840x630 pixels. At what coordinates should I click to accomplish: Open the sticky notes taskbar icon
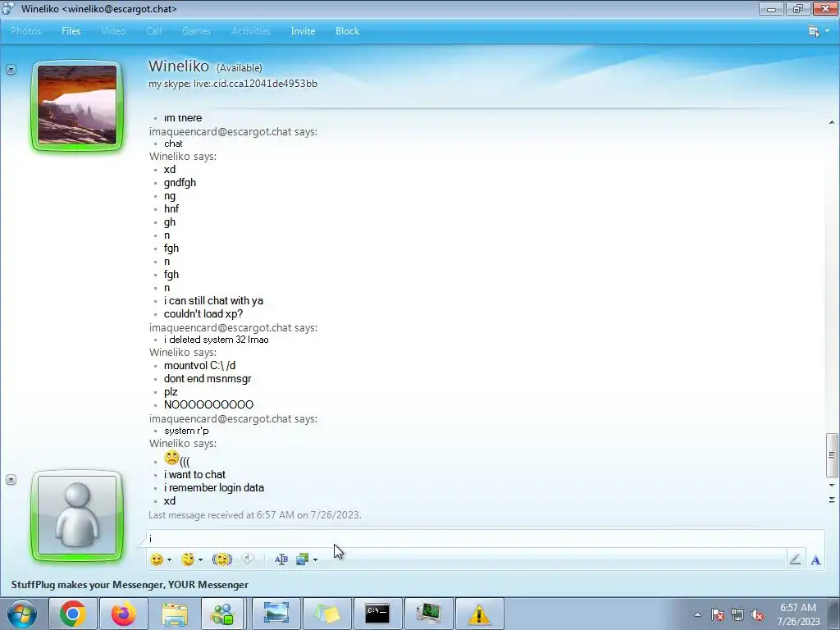pyautogui.click(x=327, y=614)
